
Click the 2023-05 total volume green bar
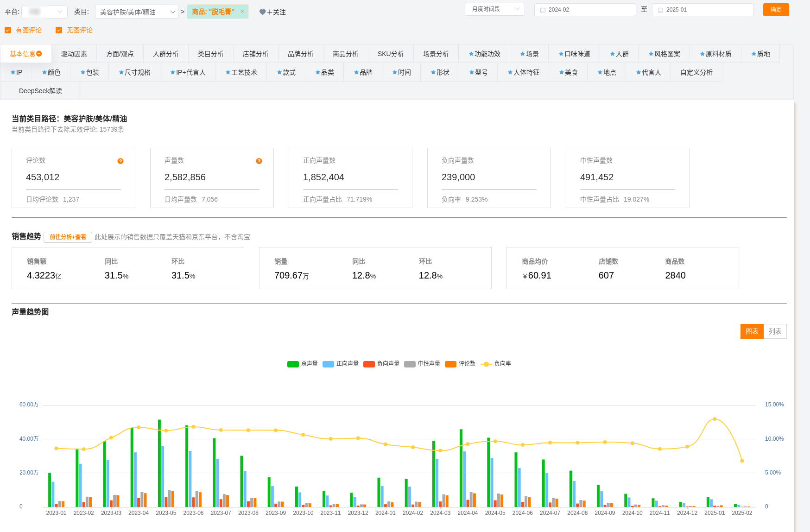159,463
